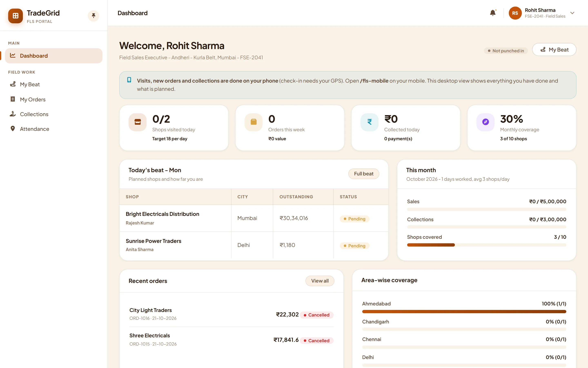Click the compass icon on Monthly coverage card
588x368 pixels.
click(x=485, y=122)
